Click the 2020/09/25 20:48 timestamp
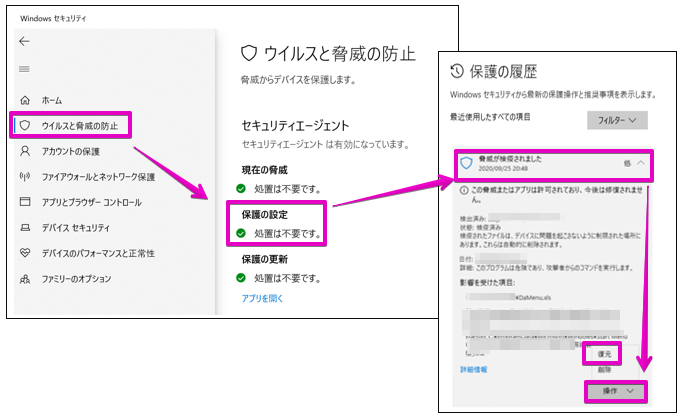This screenshot has height=420, width=683. pyautogui.click(x=503, y=168)
